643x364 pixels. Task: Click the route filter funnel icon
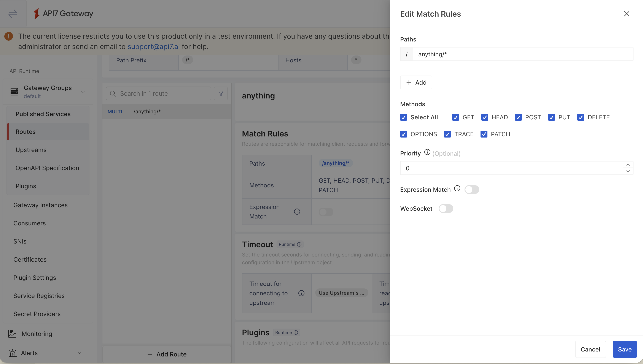click(x=221, y=93)
